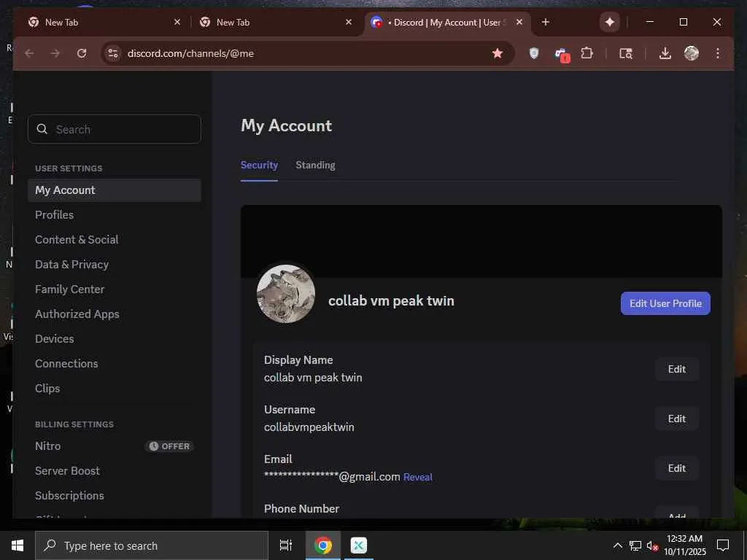Image resolution: width=747 pixels, height=560 pixels.
Task: Close the first New Tab
Action: click(177, 22)
